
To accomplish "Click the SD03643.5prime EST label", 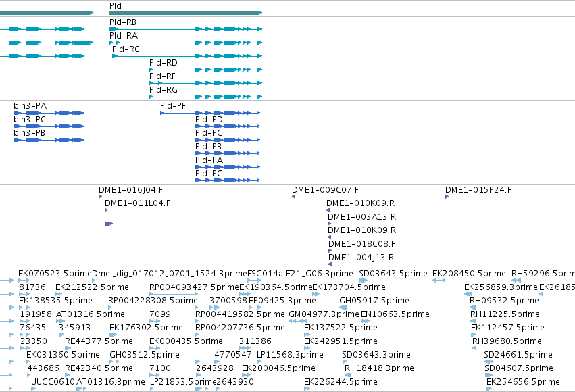I will pyautogui.click(x=393, y=274).
